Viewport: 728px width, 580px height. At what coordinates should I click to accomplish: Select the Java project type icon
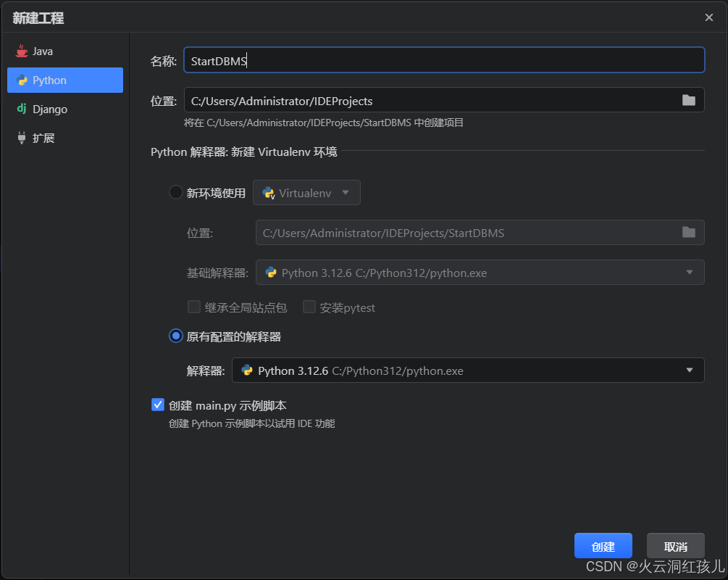20,51
